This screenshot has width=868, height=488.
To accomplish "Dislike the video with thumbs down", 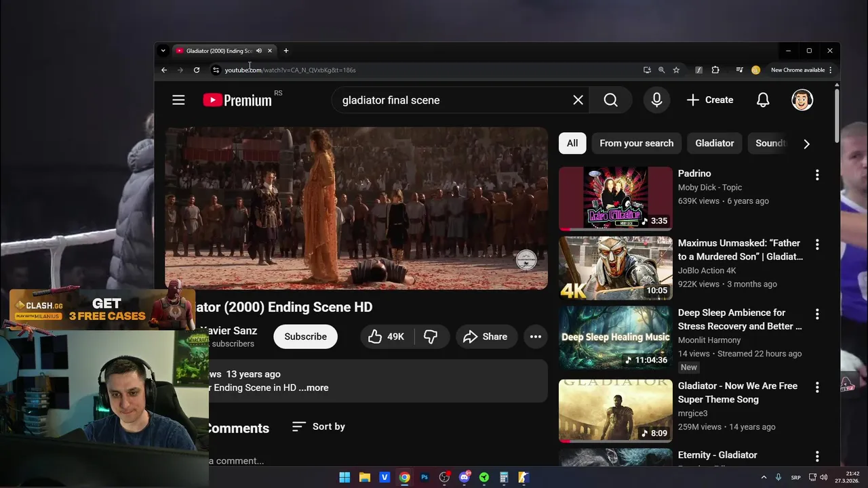I will pyautogui.click(x=430, y=337).
